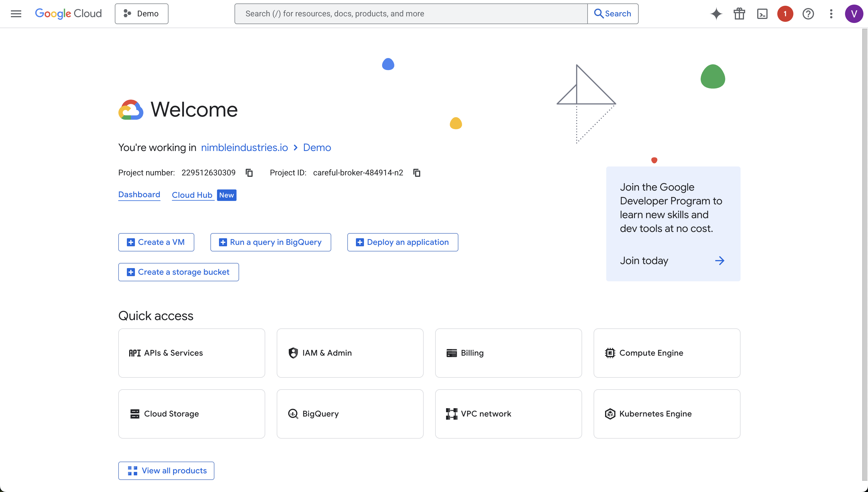Open the main navigation hamburger menu

[16, 13]
